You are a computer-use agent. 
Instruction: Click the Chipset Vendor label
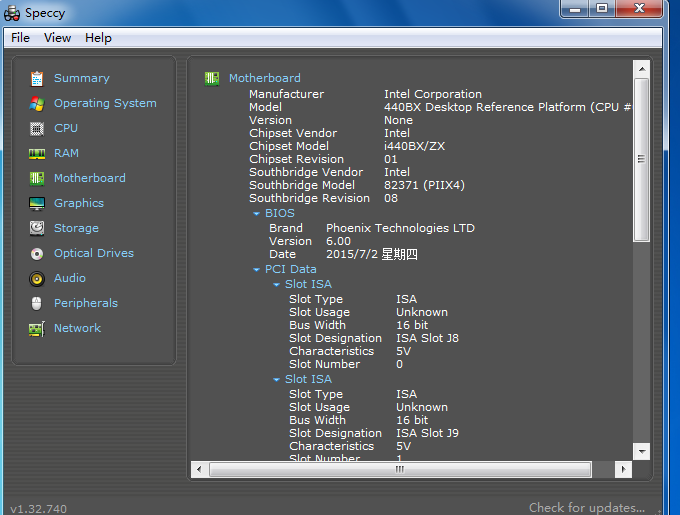tap(293, 133)
